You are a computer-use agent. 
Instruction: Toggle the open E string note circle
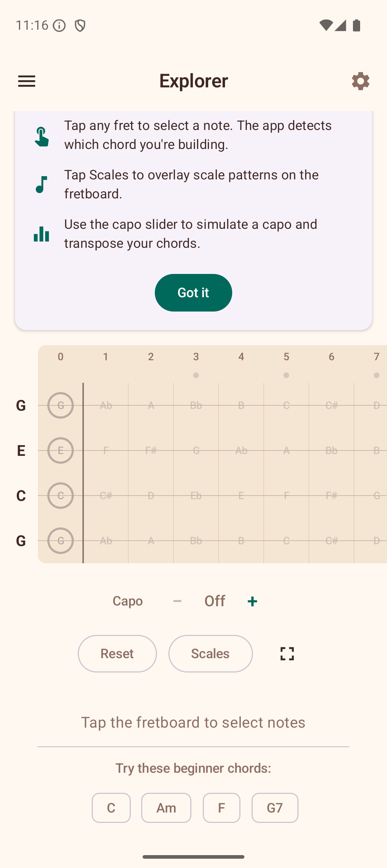point(60,450)
